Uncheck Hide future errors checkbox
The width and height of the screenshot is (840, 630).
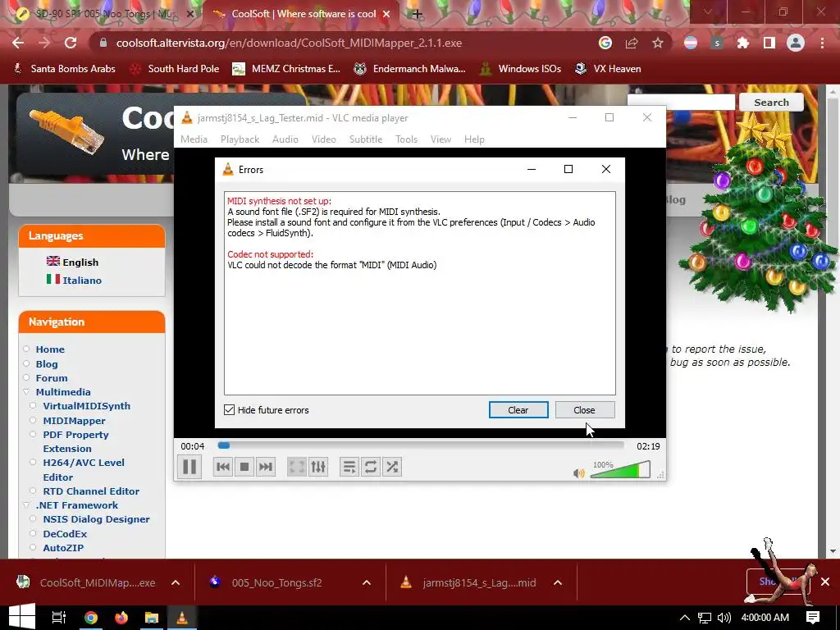click(x=230, y=410)
